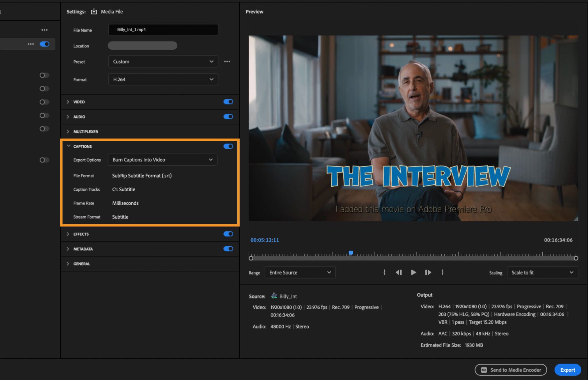Open the Range dropdown set to Entire Source

coord(300,272)
